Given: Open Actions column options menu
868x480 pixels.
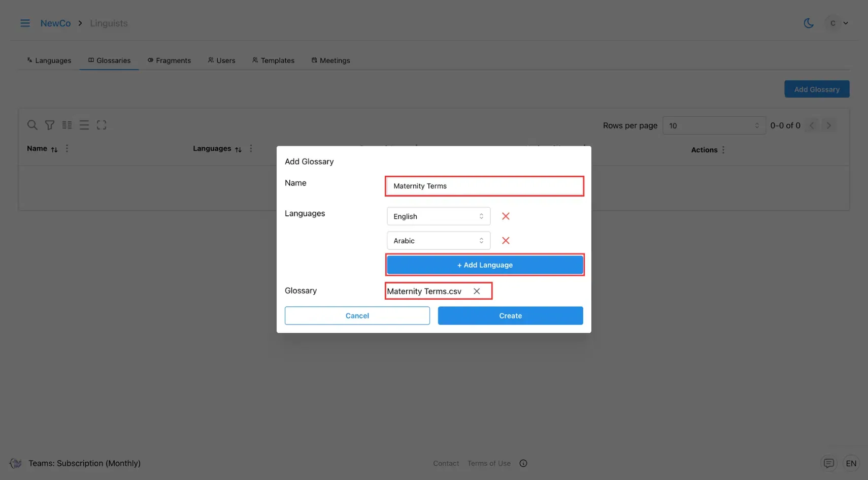Looking at the screenshot, I should pos(723,150).
